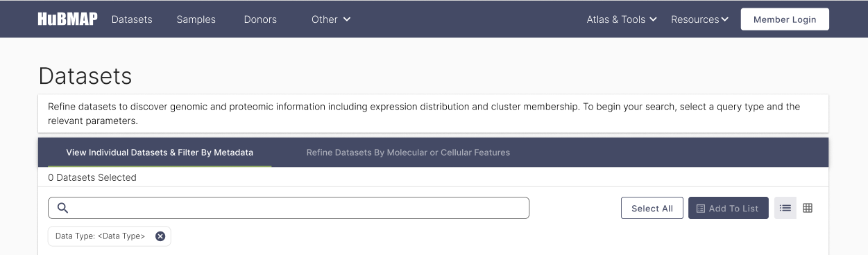Click the Add To List button
This screenshot has height=255, width=868.
coord(729,209)
